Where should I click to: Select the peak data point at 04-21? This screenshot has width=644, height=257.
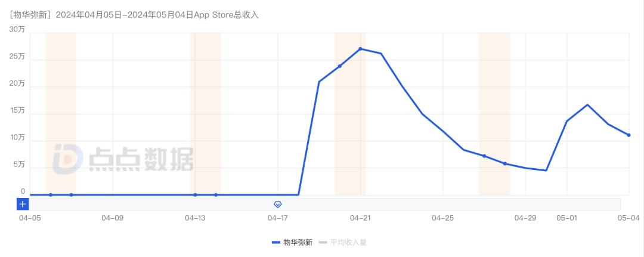pos(360,49)
